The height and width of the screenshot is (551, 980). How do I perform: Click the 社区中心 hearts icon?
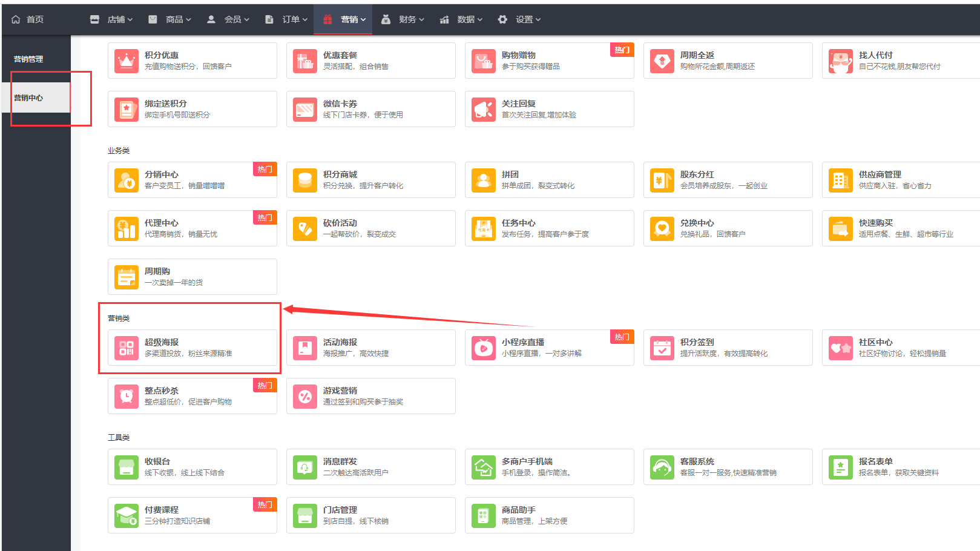point(841,348)
